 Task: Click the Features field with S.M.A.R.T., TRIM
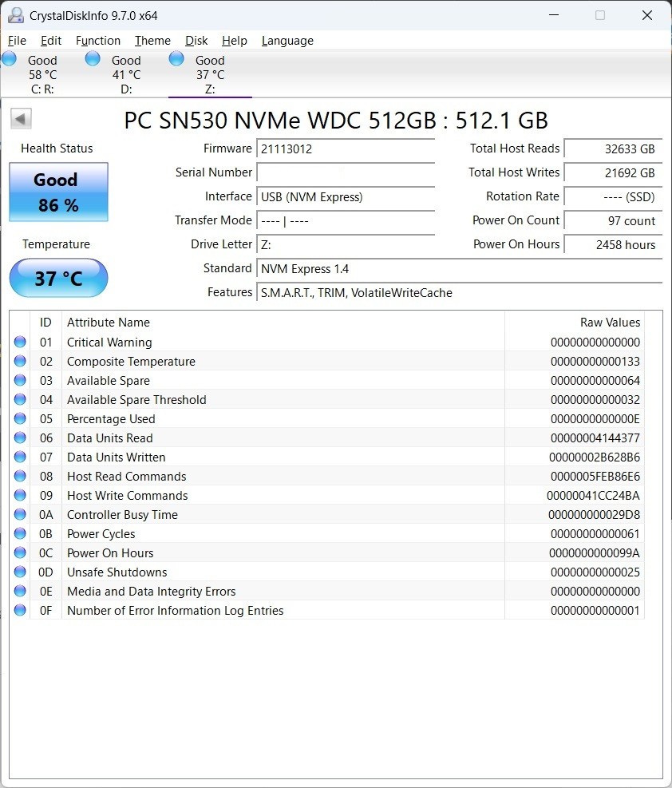(x=460, y=292)
